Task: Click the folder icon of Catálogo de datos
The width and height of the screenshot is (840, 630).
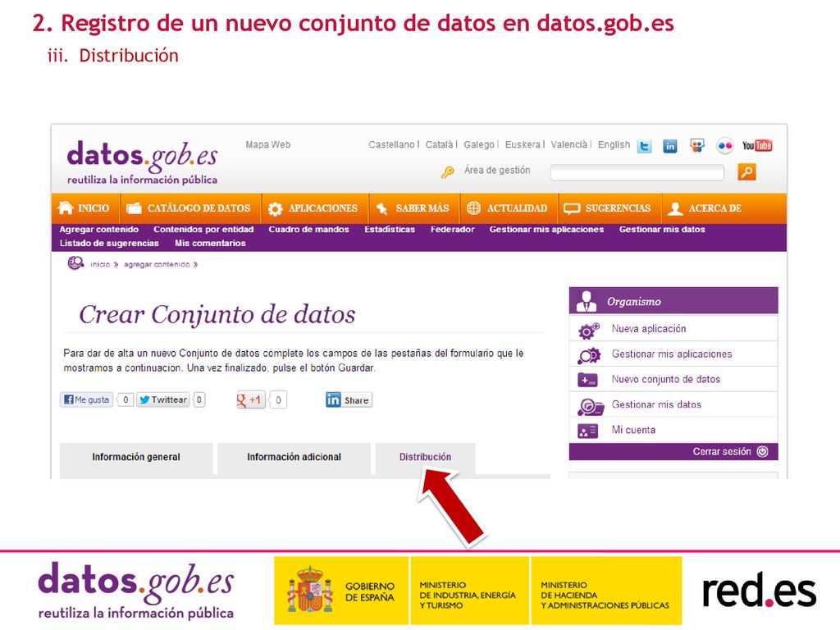Action: pos(134,208)
